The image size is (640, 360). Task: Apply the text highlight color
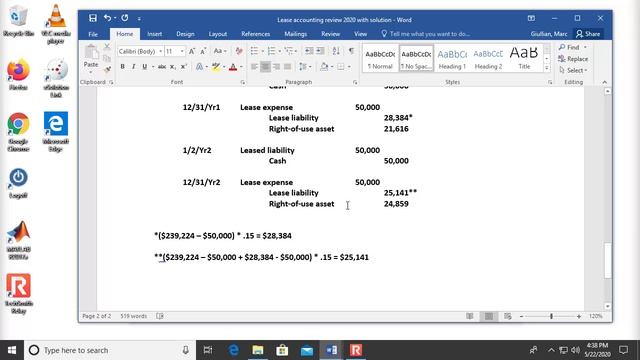coord(216,67)
